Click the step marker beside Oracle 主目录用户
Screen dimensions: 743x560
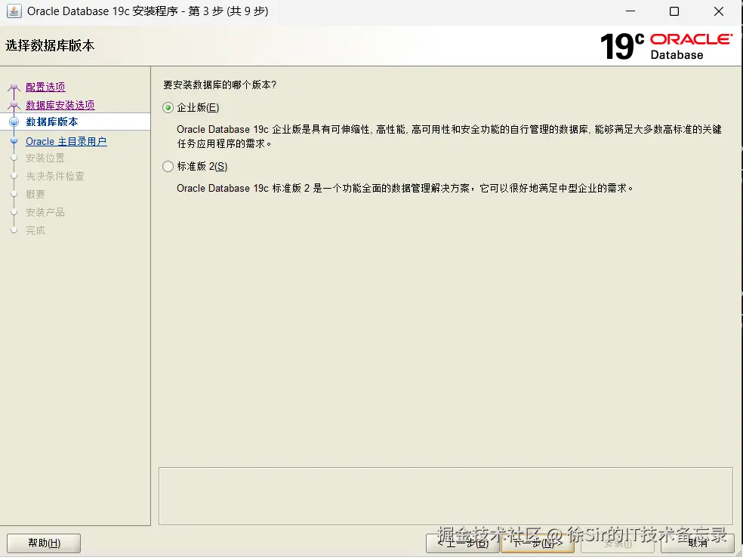click(14, 140)
